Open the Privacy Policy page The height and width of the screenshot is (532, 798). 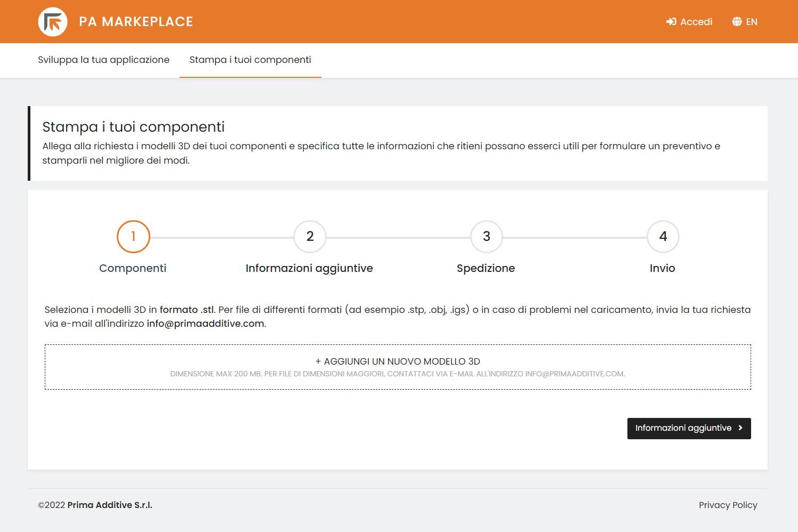click(728, 505)
